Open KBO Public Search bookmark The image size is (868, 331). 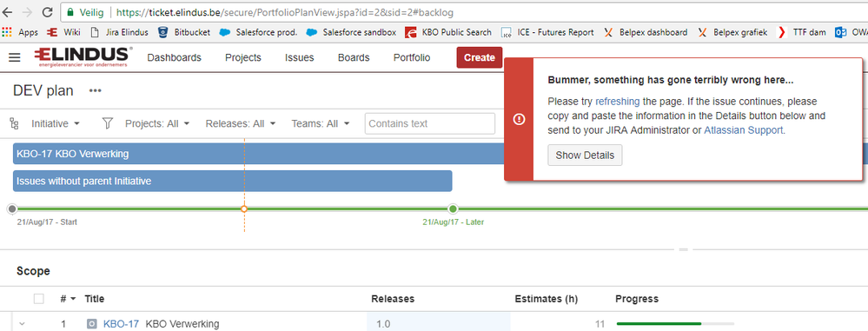pos(448,32)
